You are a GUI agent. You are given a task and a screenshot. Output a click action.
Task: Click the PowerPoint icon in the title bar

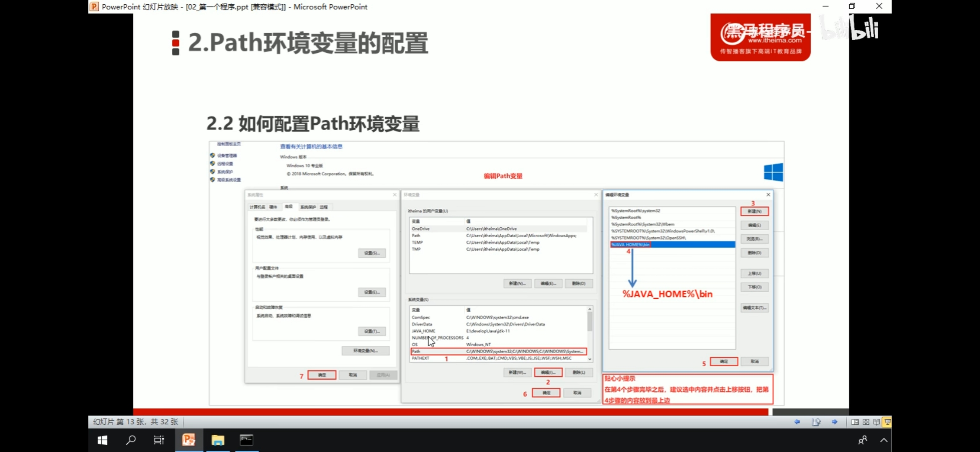pyautogui.click(x=95, y=7)
